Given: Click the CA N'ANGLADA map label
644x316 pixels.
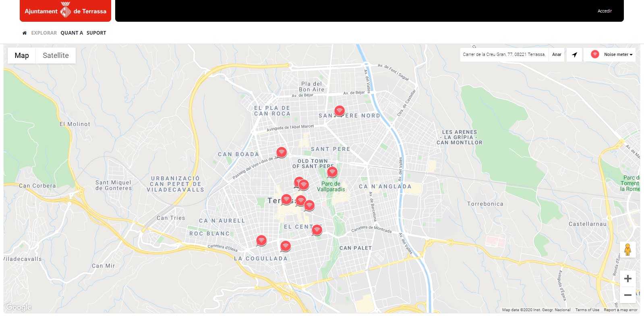Looking at the screenshot, I should coord(385,187).
